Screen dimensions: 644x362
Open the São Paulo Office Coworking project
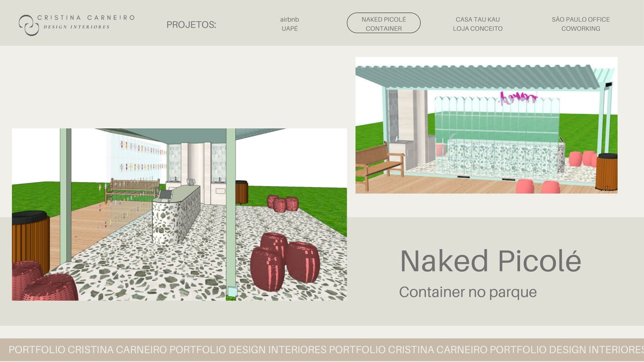tap(581, 24)
